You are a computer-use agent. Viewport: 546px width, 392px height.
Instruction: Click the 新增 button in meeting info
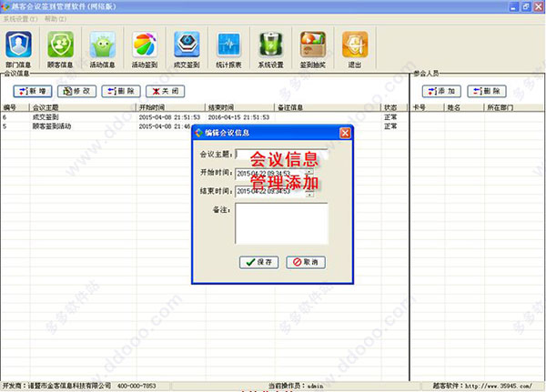[x=33, y=91]
